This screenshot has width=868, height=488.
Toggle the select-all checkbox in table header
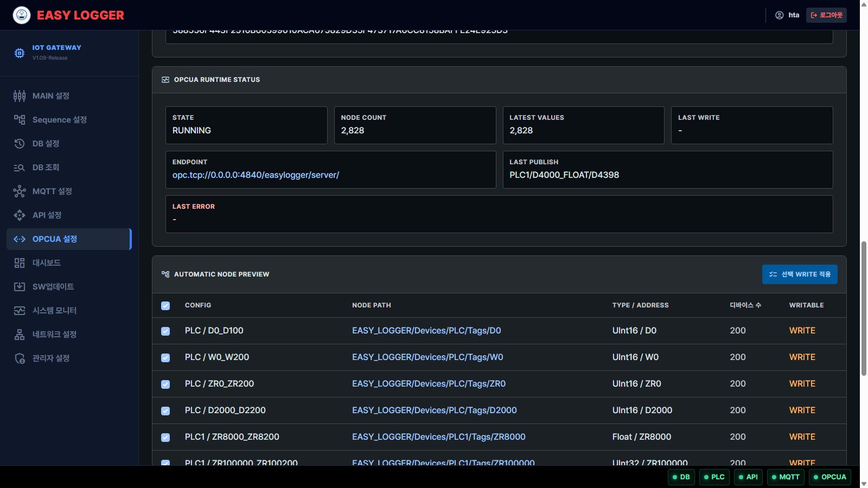165,306
